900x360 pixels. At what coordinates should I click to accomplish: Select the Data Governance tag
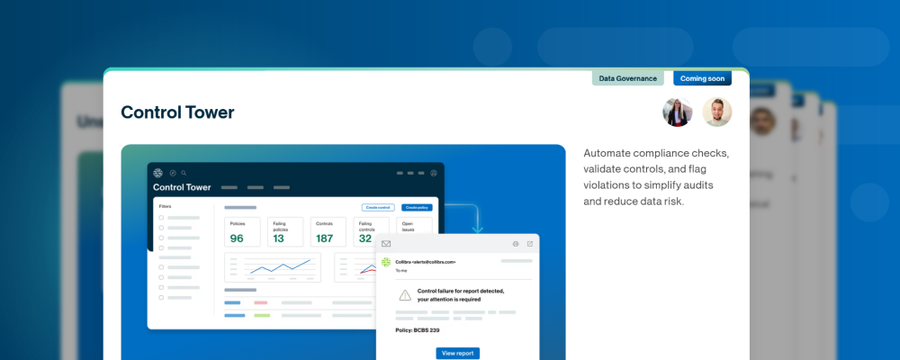pos(628,79)
